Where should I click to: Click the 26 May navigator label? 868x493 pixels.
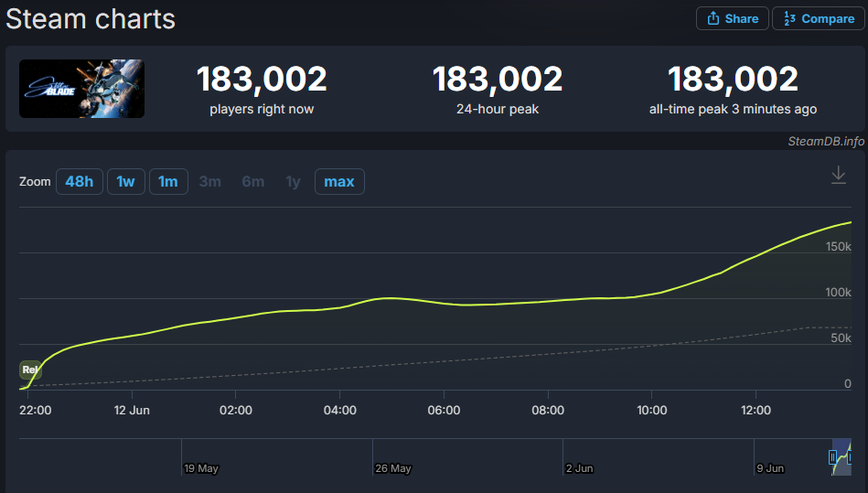pyautogui.click(x=393, y=468)
